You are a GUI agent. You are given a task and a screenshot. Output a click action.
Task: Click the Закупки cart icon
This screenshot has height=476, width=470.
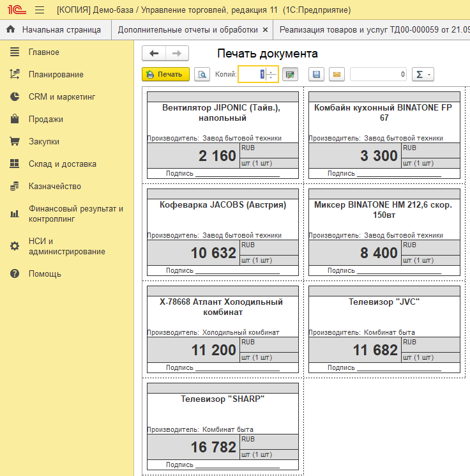click(x=15, y=141)
